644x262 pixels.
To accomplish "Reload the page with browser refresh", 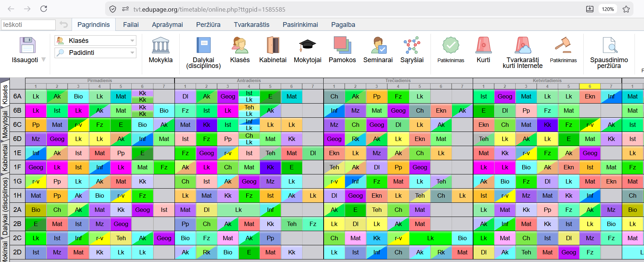I will click(x=44, y=9).
